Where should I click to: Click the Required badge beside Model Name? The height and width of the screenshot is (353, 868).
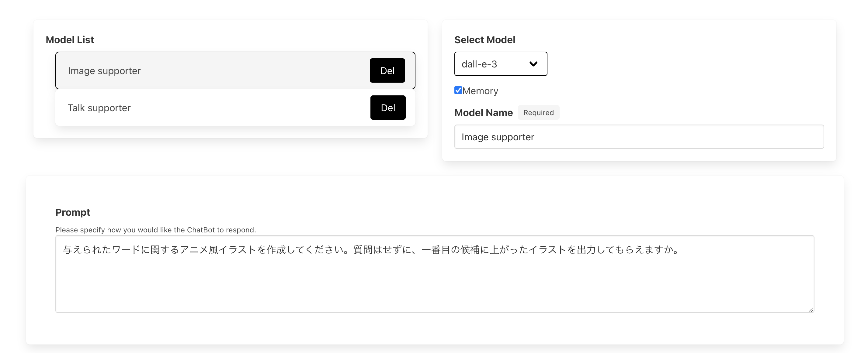(x=538, y=113)
